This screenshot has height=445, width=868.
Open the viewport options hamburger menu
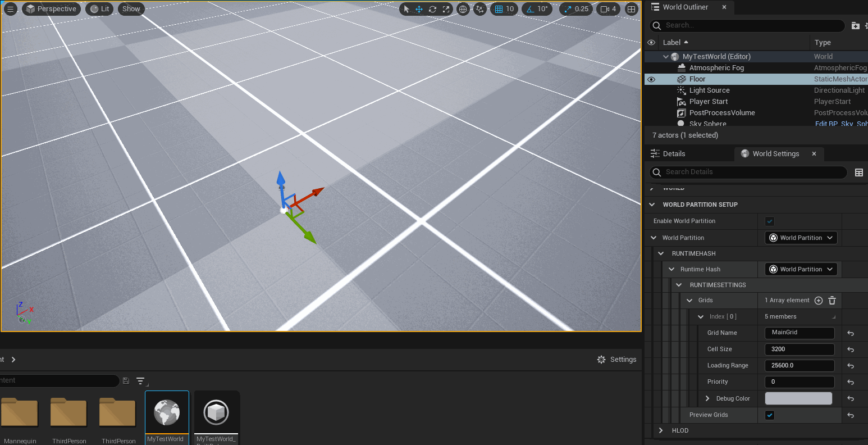[x=10, y=9]
